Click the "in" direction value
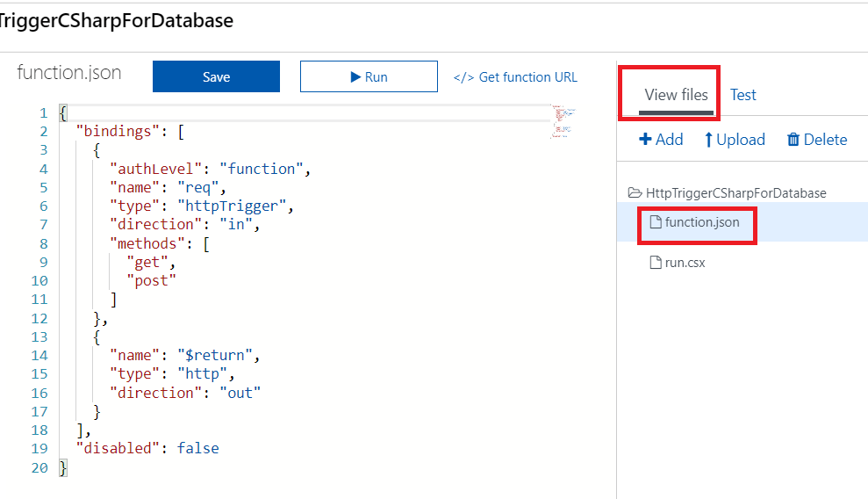 click(x=236, y=224)
